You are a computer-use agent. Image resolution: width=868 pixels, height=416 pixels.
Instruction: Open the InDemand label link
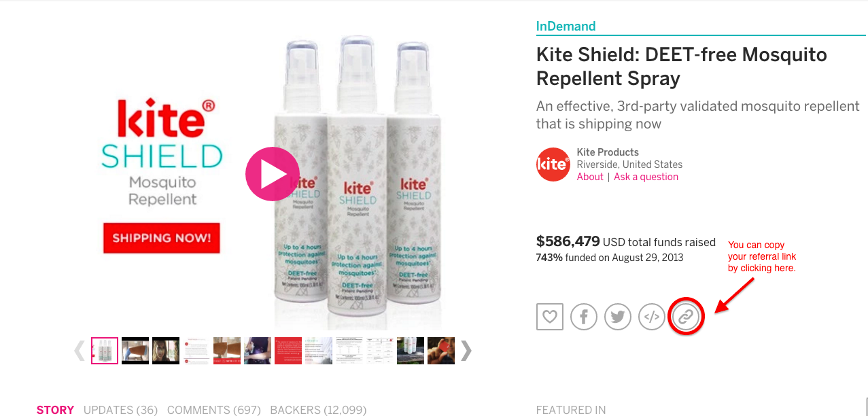click(x=566, y=27)
